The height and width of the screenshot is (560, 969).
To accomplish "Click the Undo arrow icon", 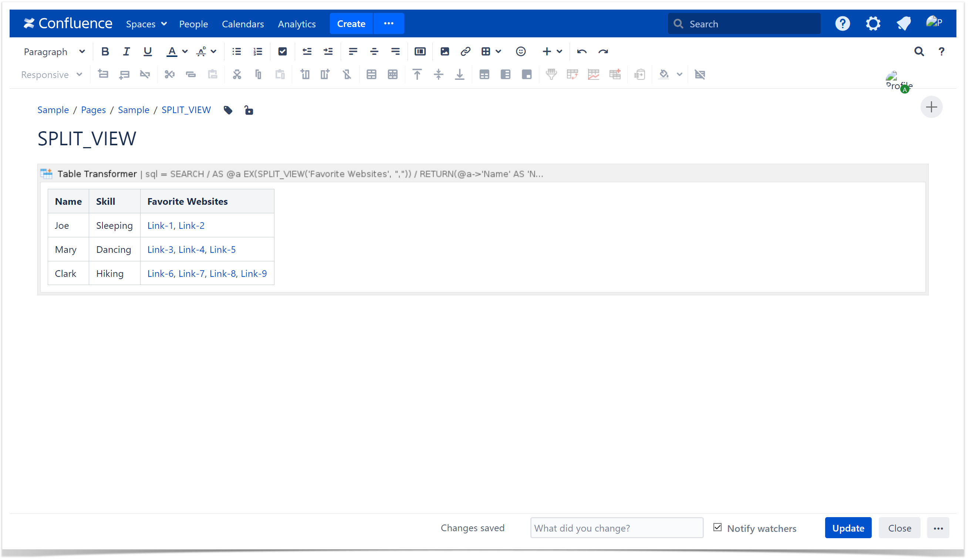I will point(581,51).
